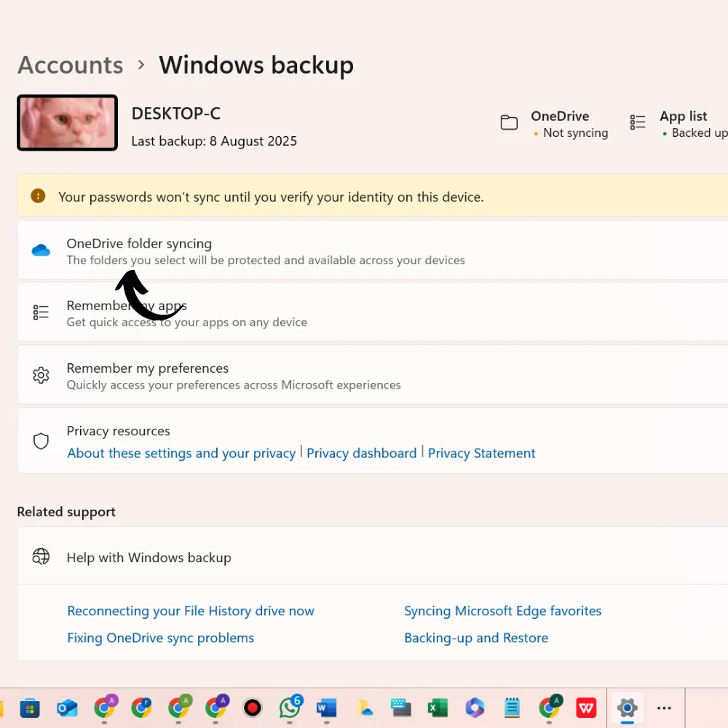Open the red record button app in taskbar
Viewport: 728px width, 728px height.
click(253, 708)
